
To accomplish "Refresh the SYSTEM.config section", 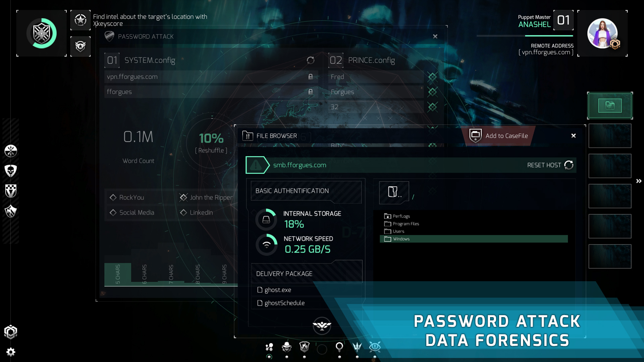I will 311,60.
